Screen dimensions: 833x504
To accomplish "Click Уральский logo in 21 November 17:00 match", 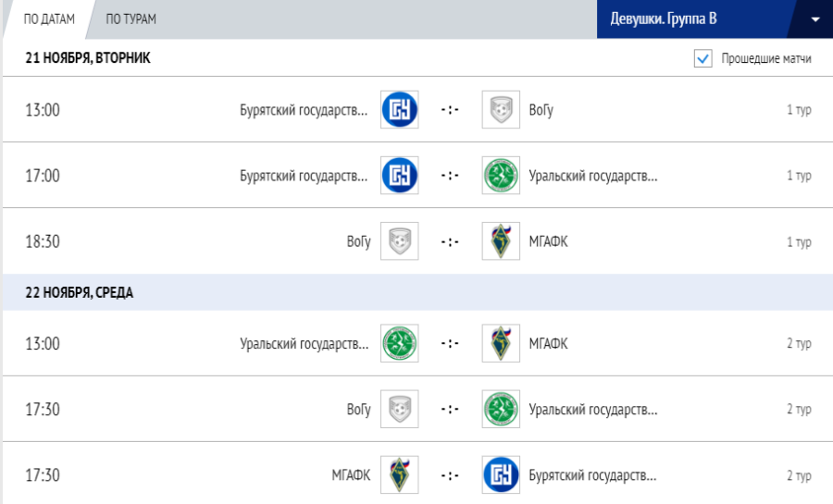I will pos(501,176).
